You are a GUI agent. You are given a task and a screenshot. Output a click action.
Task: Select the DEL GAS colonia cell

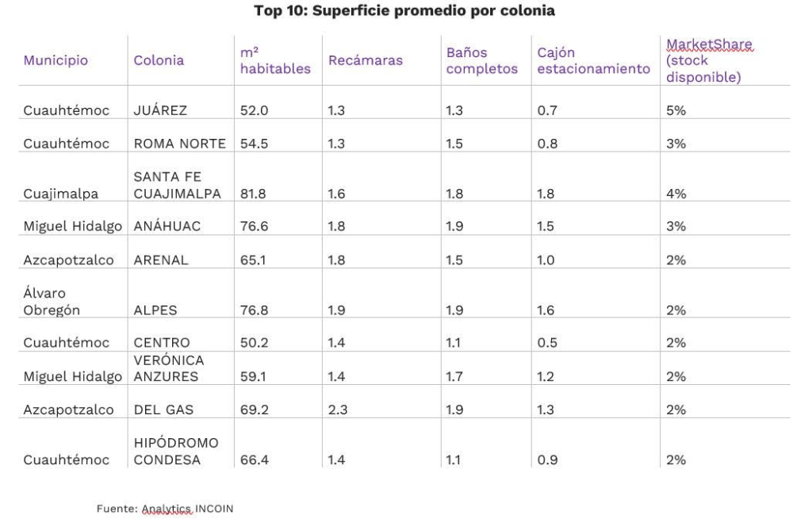coord(165,410)
